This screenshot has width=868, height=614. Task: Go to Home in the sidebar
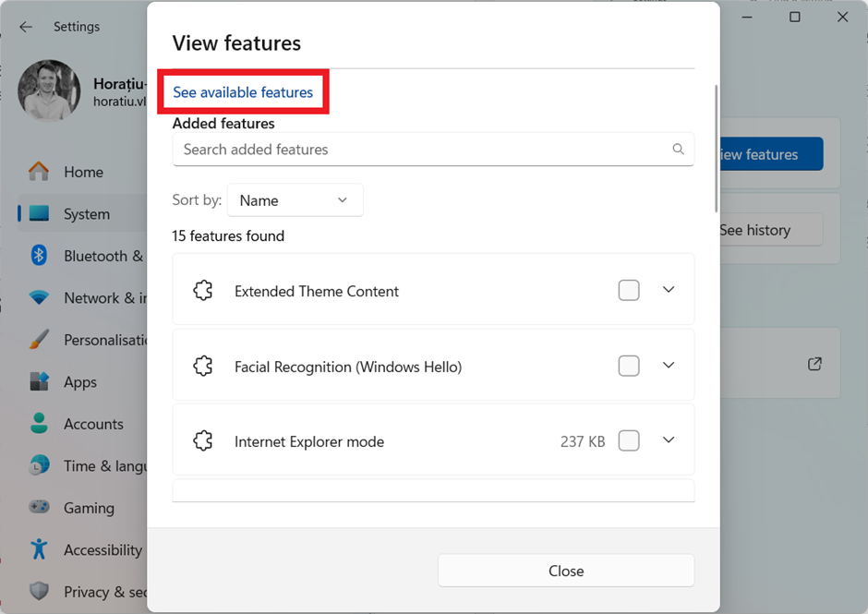[x=84, y=172]
